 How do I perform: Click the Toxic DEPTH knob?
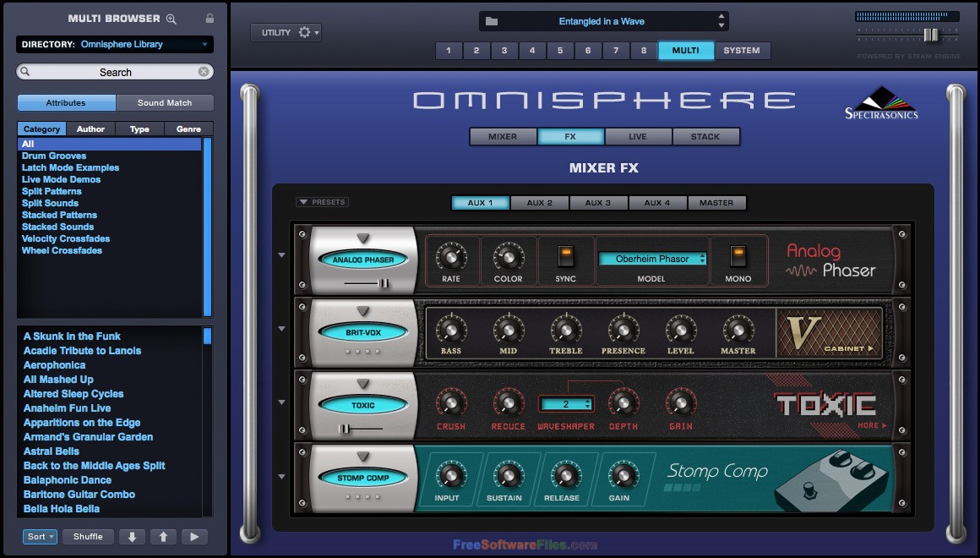623,403
